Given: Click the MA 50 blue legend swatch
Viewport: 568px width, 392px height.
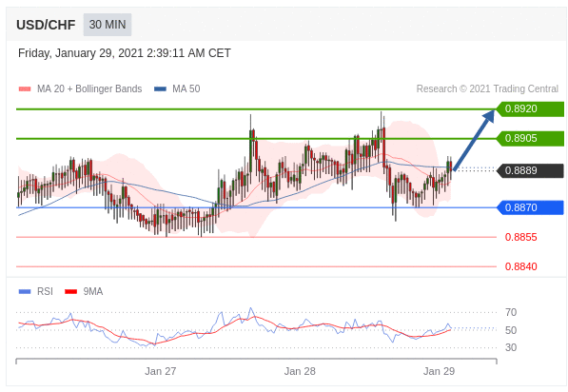Looking at the screenshot, I should click(x=160, y=88).
